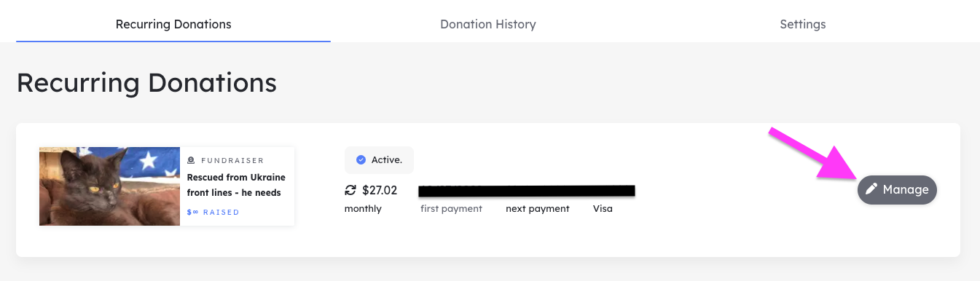The width and height of the screenshot is (980, 281).
Task: Open 'Rescued from Ukraine front lines' fundraiser title
Action: (236, 185)
